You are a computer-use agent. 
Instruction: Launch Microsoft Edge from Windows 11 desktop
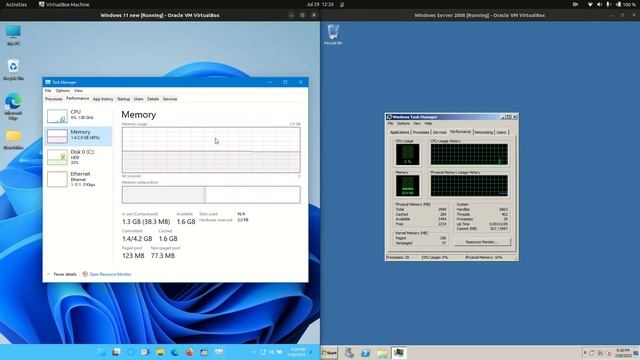(13, 106)
